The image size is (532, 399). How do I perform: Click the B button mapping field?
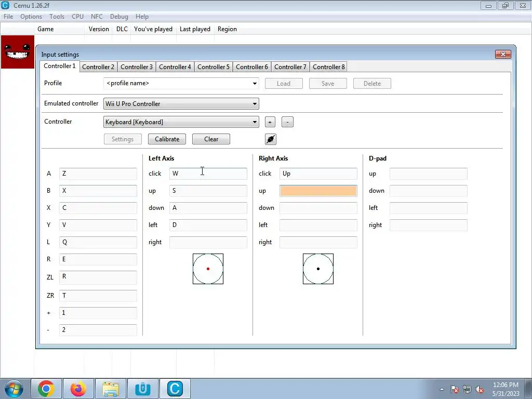98,191
